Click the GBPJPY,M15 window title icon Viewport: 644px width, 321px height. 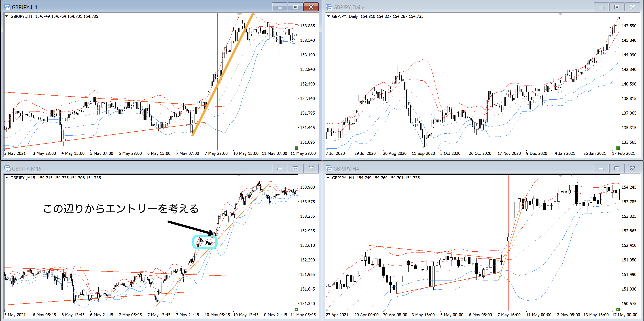click(x=7, y=168)
